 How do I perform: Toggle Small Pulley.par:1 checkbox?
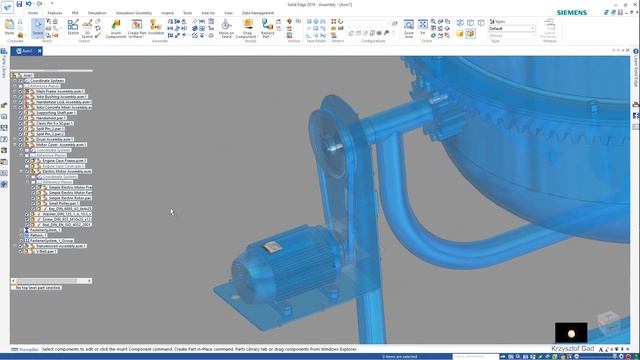(x=34, y=203)
